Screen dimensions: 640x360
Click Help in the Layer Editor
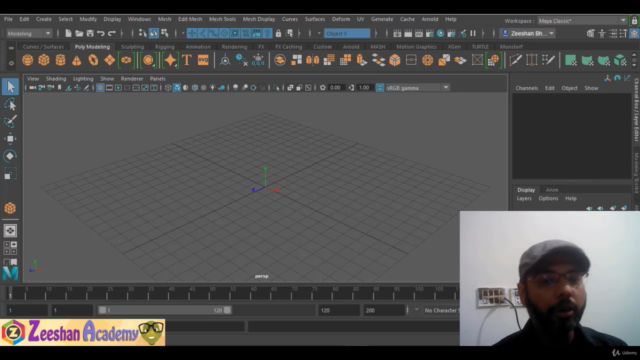pyautogui.click(x=571, y=198)
